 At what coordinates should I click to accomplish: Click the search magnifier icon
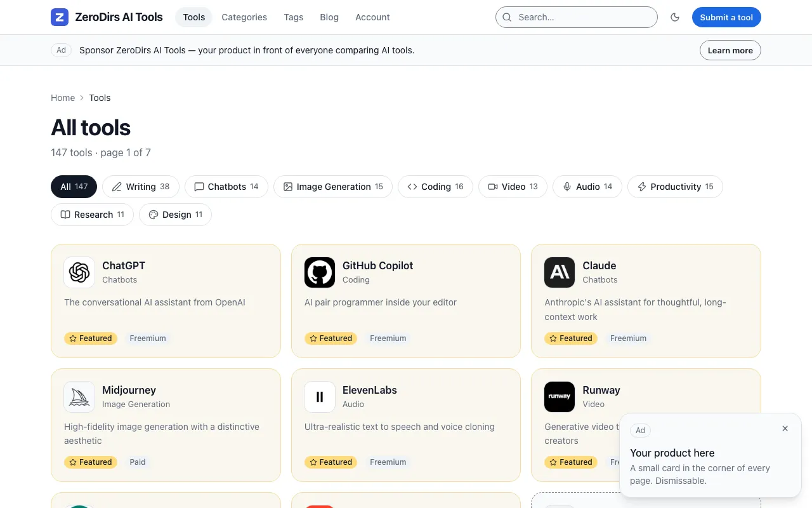click(x=507, y=17)
